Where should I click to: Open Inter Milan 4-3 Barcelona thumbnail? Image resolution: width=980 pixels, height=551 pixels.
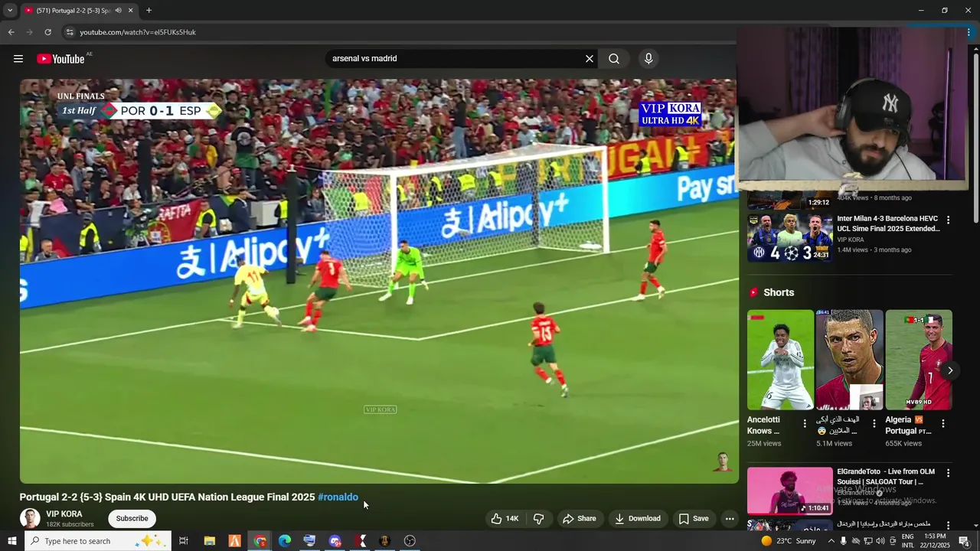(789, 237)
